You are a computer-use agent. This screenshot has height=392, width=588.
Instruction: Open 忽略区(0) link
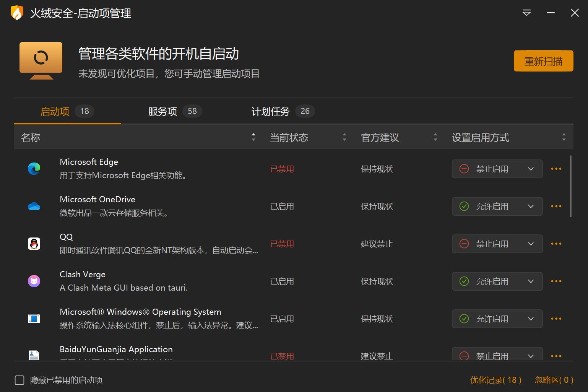[554, 380]
